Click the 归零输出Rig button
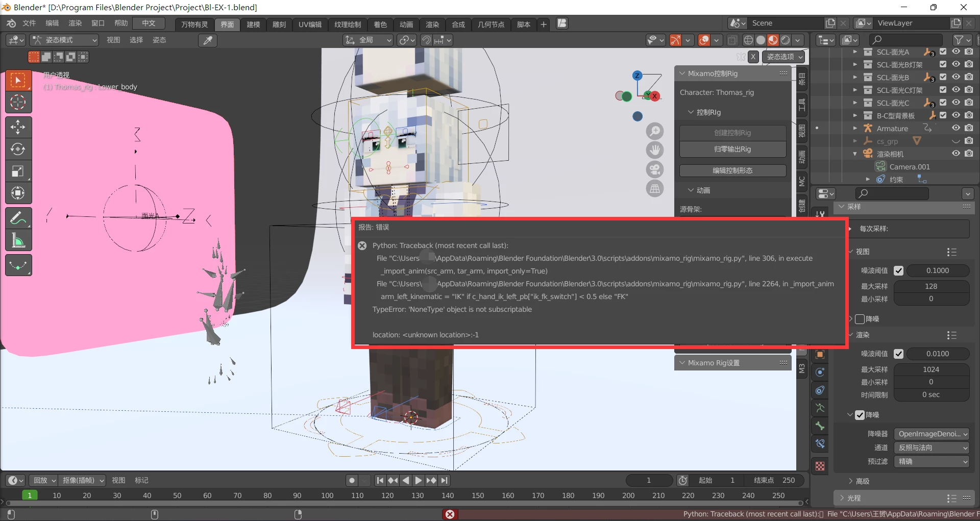Image resolution: width=980 pixels, height=521 pixels. [732, 149]
